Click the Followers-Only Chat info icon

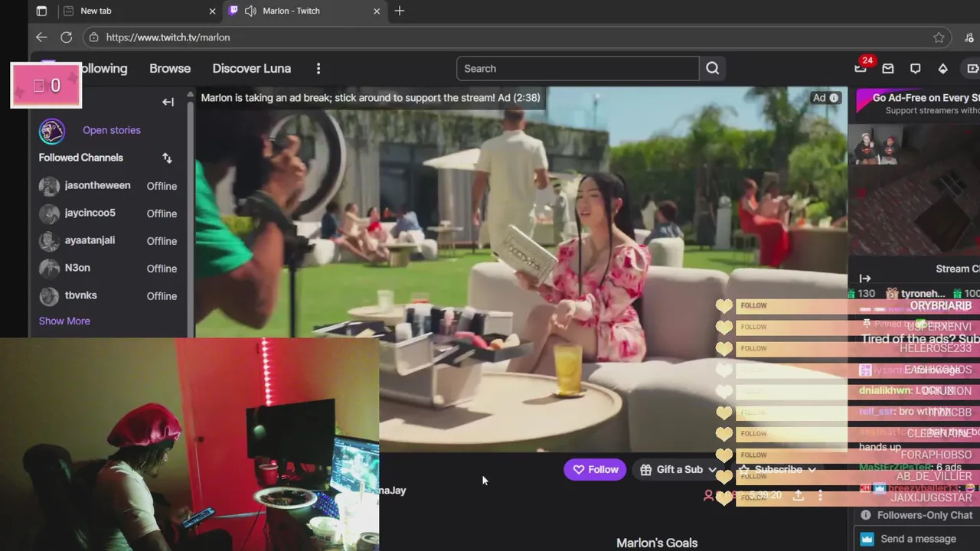coord(866,515)
